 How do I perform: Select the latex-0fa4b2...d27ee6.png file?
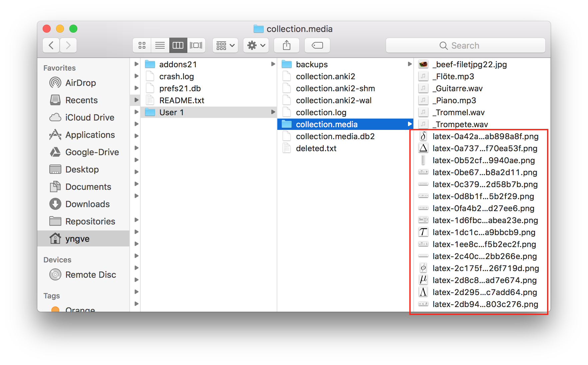[482, 208]
